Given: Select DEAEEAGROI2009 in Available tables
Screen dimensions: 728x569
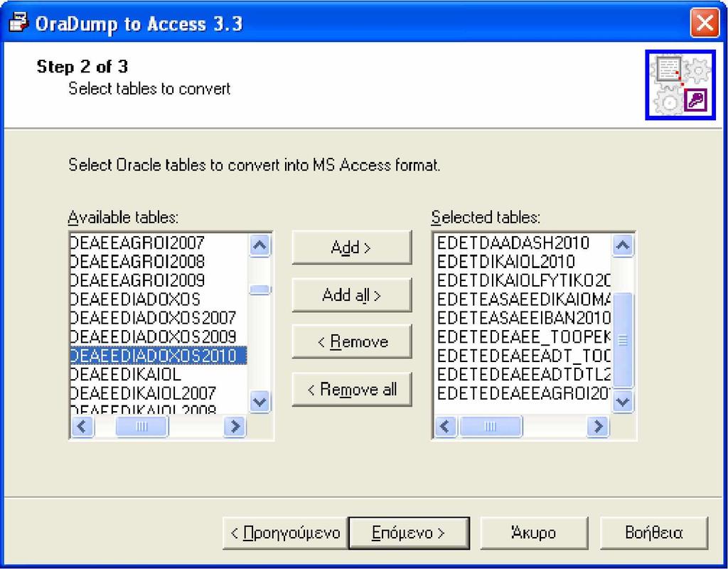Looking at the screenshot, I should tap(159, 280).
